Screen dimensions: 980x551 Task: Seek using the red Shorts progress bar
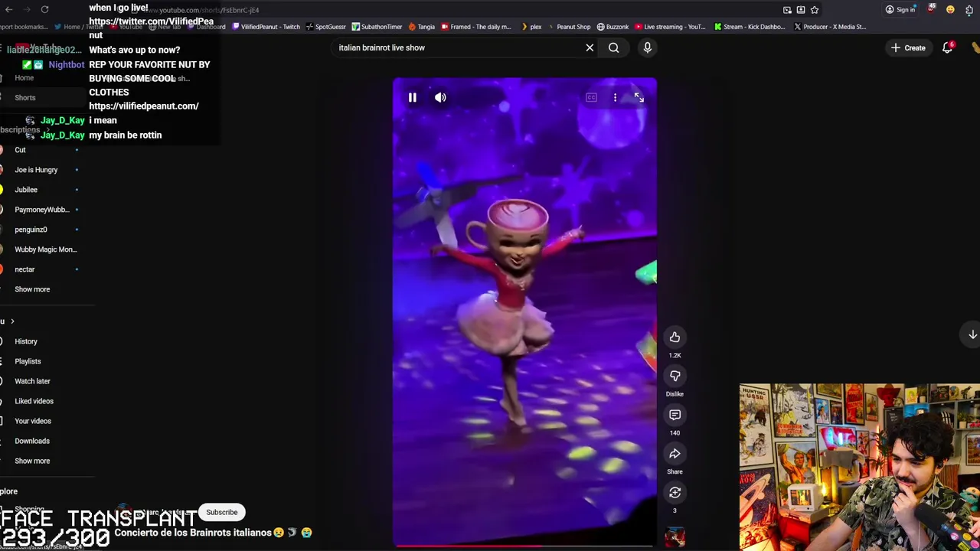click(524, 546)
